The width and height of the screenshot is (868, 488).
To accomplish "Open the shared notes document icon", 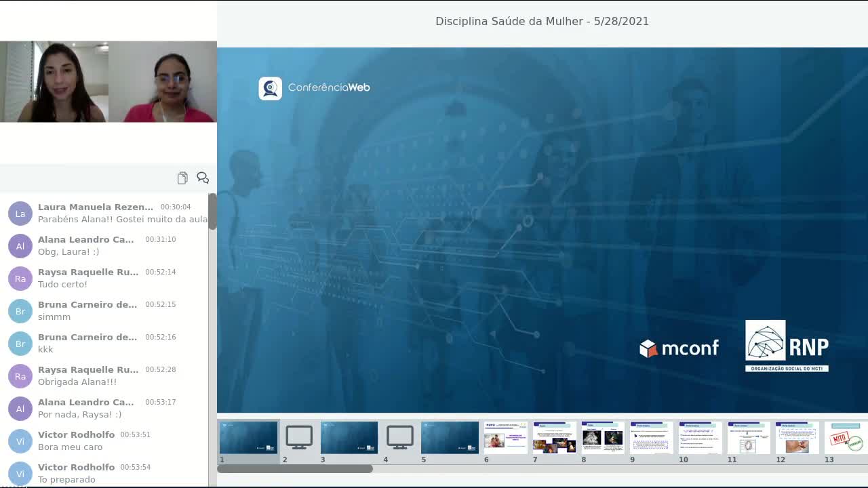I will tap(182, 178).
